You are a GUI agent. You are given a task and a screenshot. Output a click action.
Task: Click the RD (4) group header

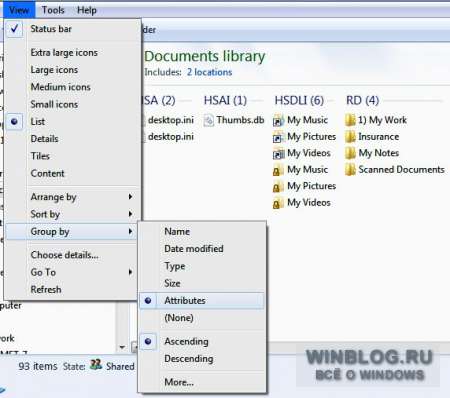pos(362,100)
